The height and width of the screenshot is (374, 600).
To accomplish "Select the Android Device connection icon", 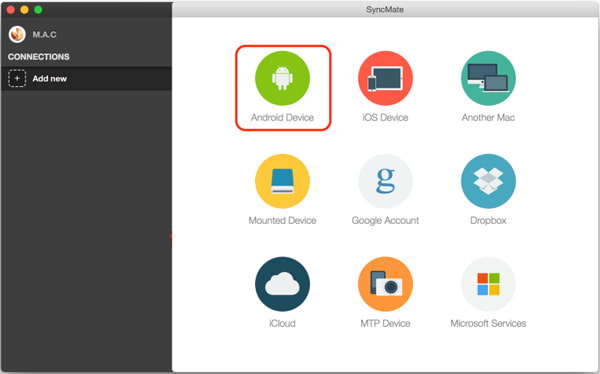I will coord(282,78).
